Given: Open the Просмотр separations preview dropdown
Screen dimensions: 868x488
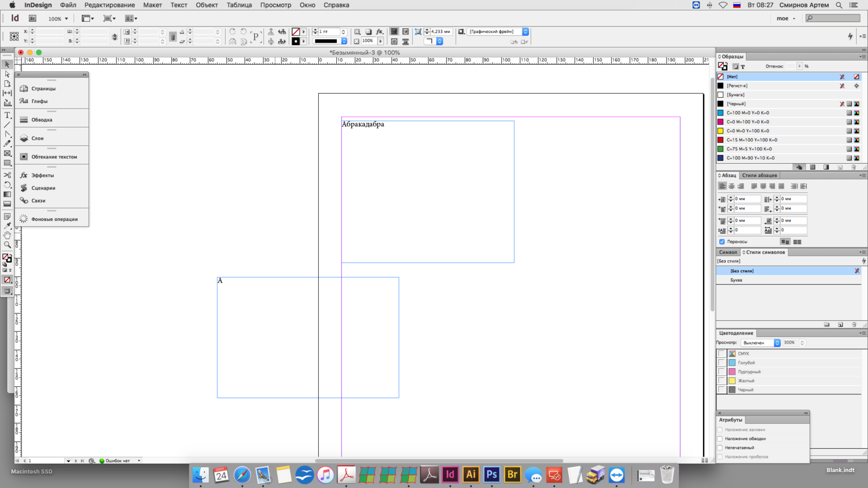Looking at the screenshot, I should [x=760, y=343].
